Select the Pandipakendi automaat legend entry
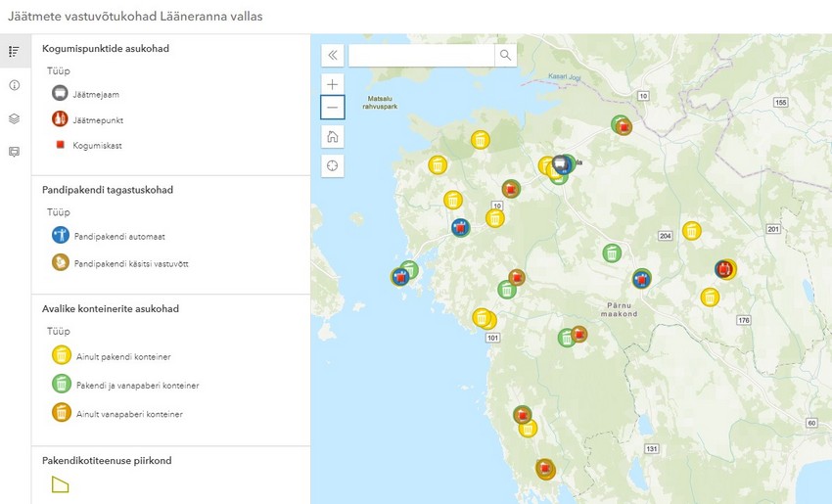The height and width of the screenshot is (504, 832). point(61,235)
